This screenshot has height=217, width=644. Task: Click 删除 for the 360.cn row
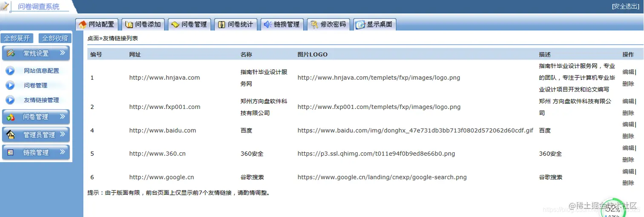(628, 160)
